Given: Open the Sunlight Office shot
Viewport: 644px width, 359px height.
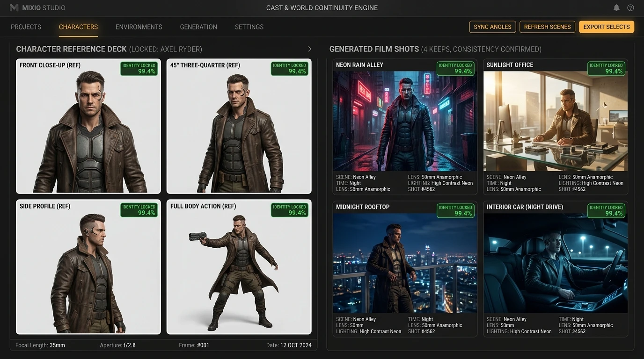Looking at the screenshot, I should [x=556, y=121].
